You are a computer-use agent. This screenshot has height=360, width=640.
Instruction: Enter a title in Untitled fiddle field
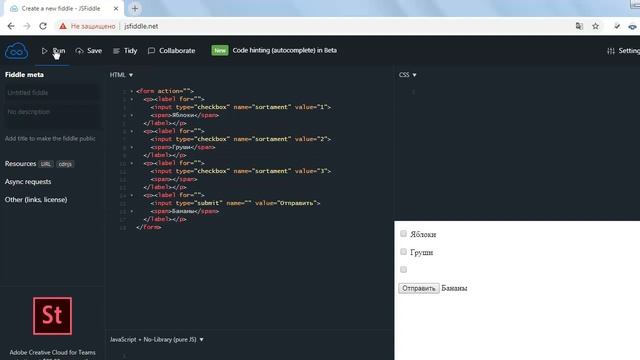tap(51, 93)
